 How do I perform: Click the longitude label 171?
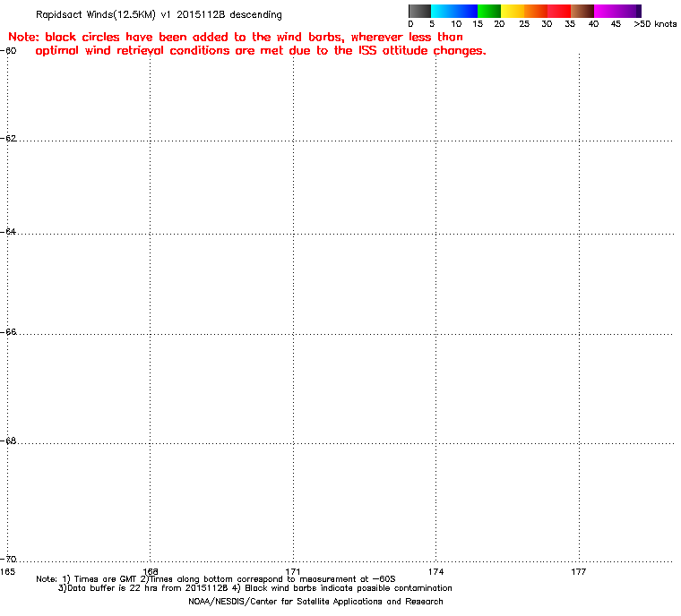tap(293, 572)
